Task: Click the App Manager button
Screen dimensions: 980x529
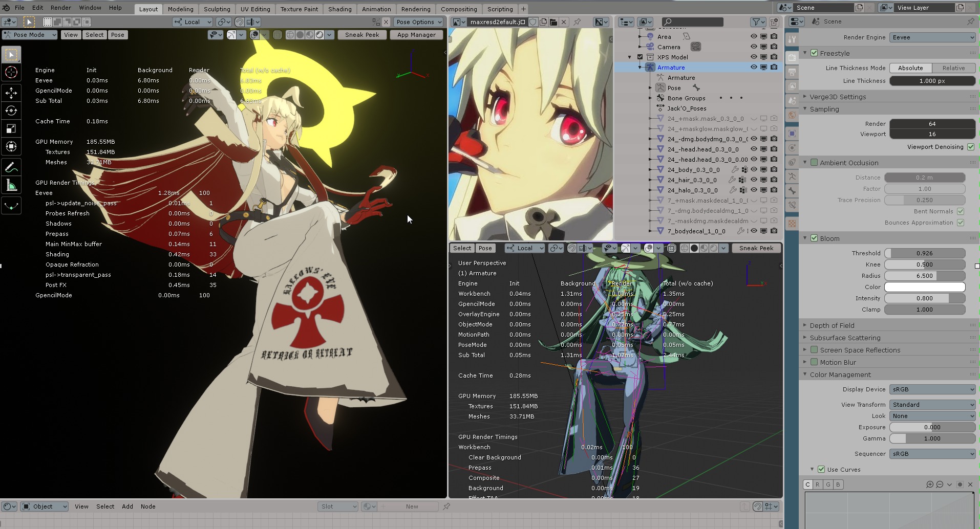Action: (416, 35)
